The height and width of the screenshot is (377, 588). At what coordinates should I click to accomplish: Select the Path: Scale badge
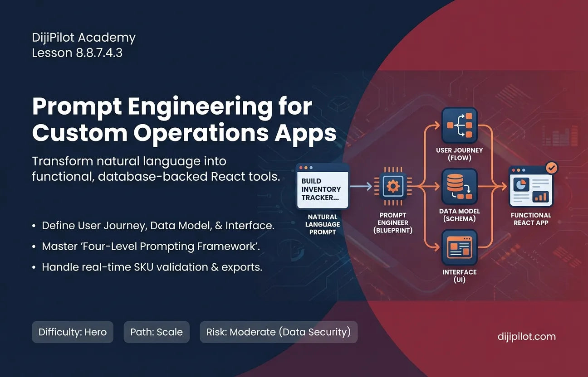tap(157, 332)
